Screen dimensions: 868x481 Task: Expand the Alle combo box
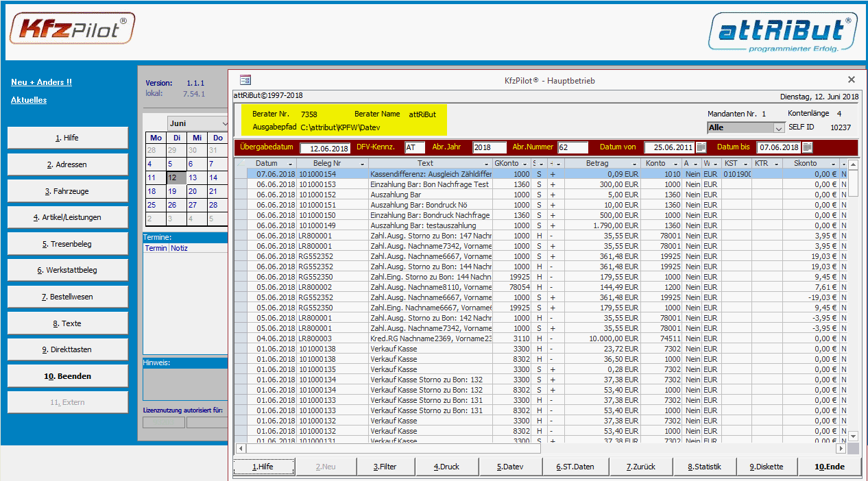click(x=779, y=127)
